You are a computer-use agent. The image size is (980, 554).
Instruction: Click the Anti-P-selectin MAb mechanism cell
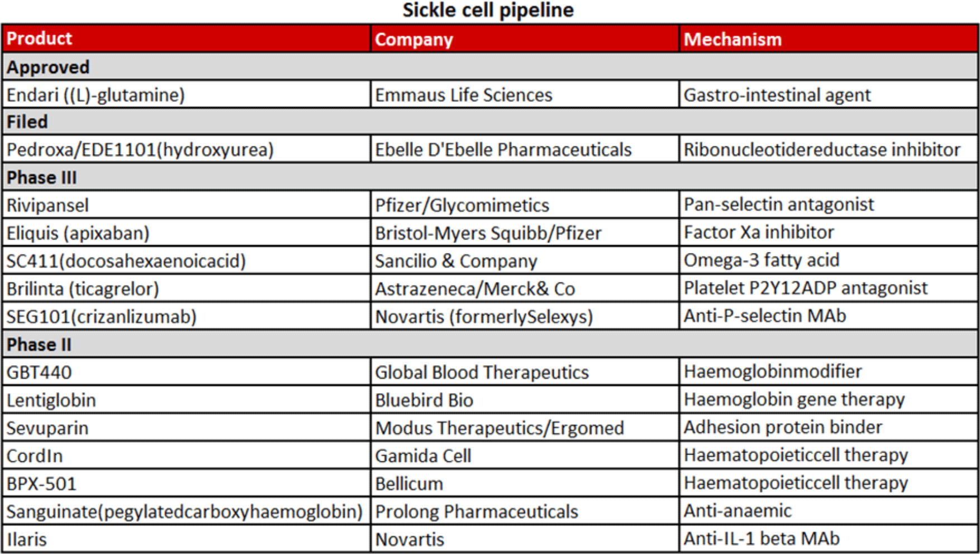pyautogui.click(x=829, y=316)
